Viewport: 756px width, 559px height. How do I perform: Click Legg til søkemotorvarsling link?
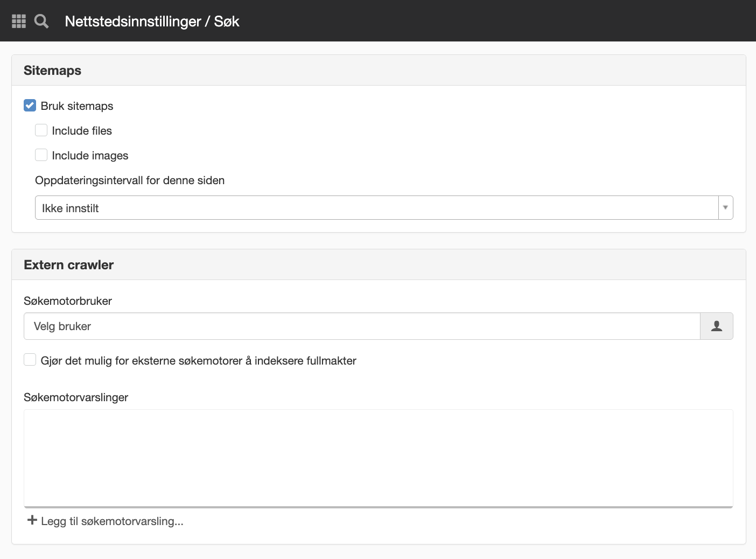pyautogui.click(x=112, y=521)
